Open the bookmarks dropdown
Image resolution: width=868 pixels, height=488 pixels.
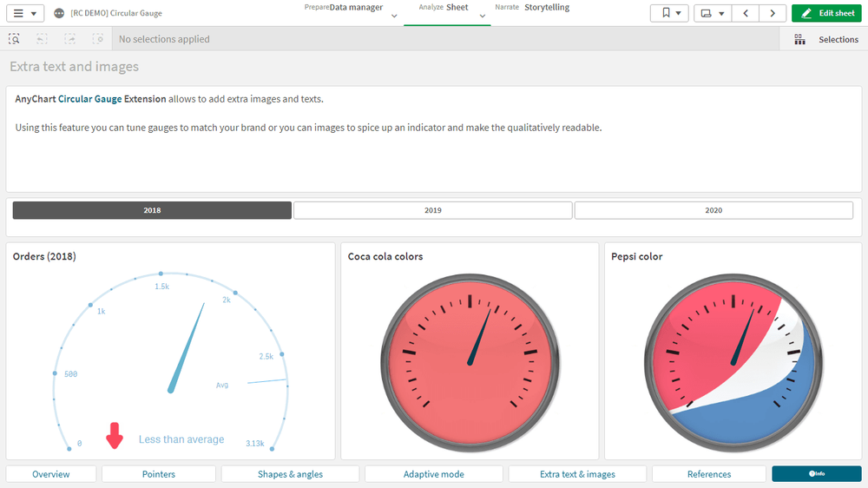(669, 13)
